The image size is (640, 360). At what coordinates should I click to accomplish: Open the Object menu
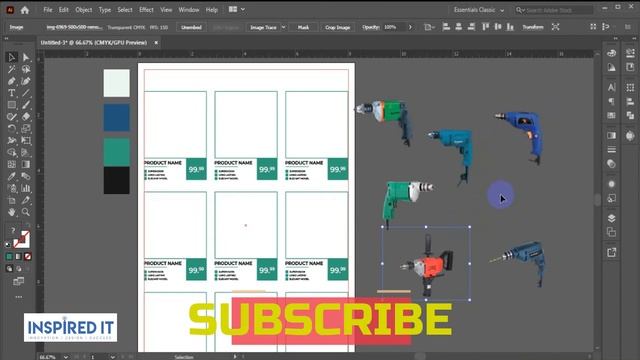click(x=84, y=10)
